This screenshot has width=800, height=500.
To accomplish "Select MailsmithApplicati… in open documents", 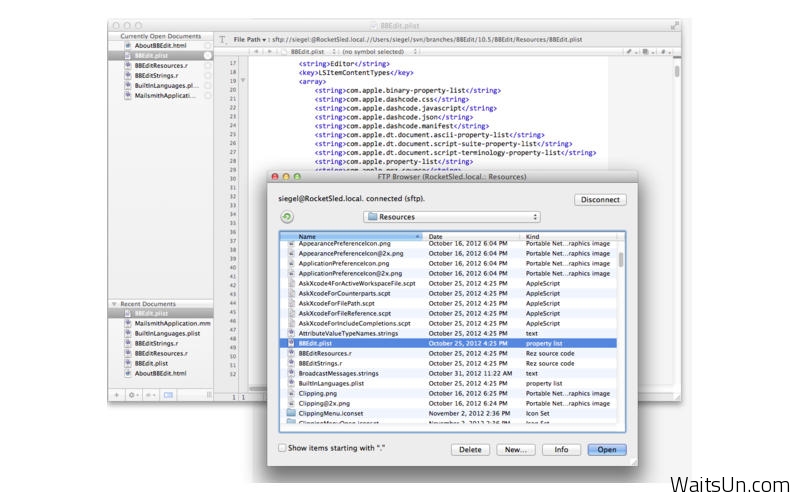I will [160, 95].
